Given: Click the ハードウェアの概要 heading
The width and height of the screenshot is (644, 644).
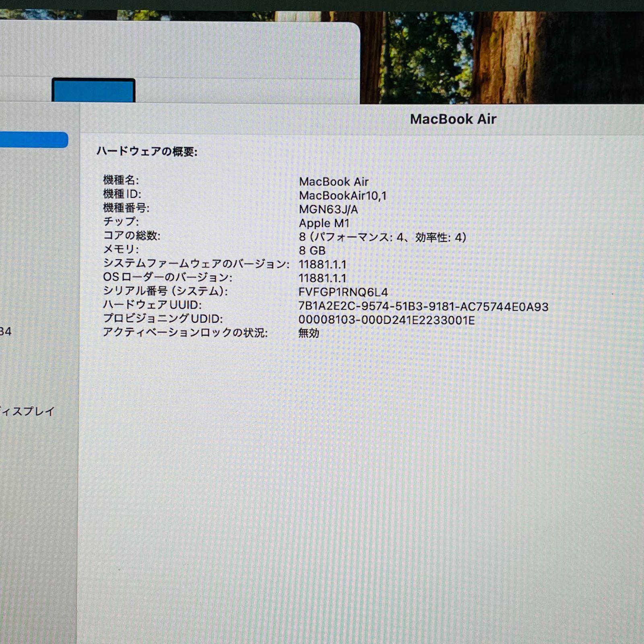Looking at the screenshot, I should [x=147, y=151].
